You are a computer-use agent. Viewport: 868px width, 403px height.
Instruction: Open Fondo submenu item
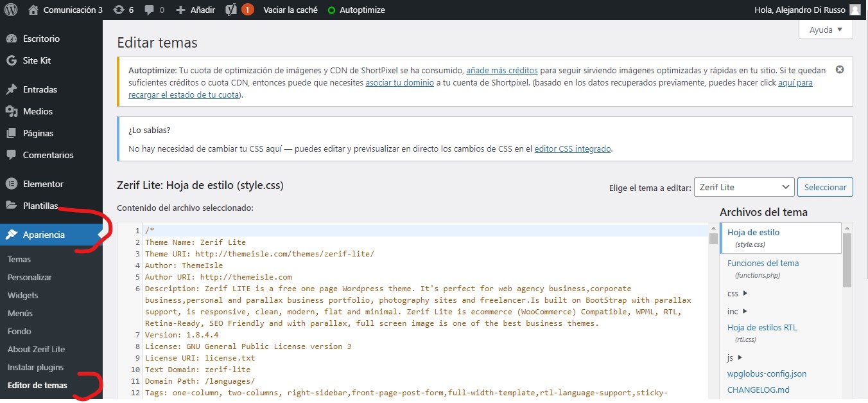point(19,331)
